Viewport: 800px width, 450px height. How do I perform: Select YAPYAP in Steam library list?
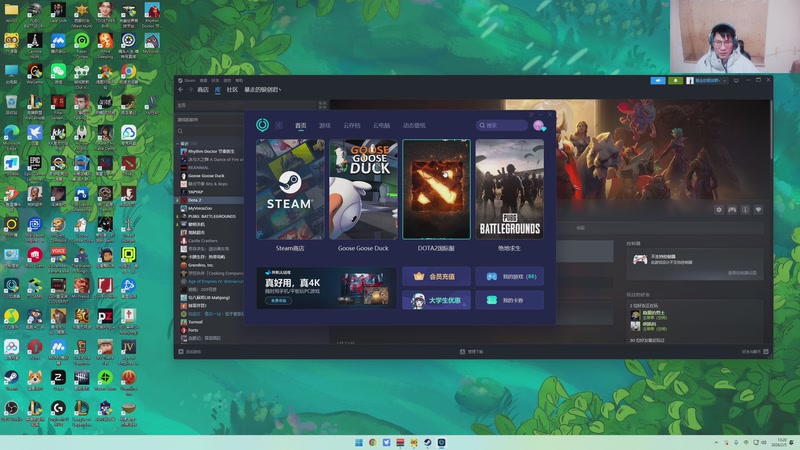pos(195,192)
